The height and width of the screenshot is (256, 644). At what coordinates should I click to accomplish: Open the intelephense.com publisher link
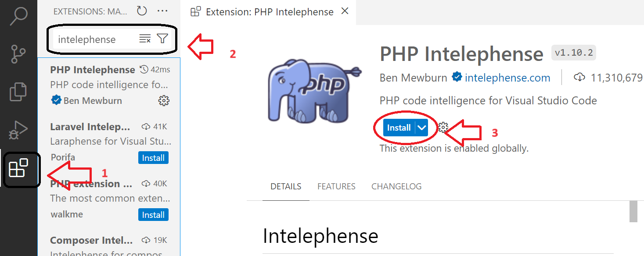pyautogui.click(x=507, y=78)
